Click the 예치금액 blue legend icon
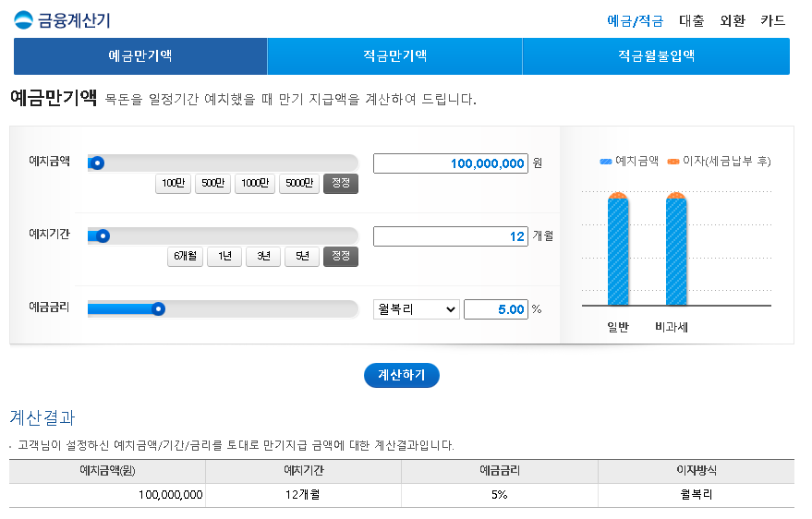The height and width of the screenshot is (519, 812). [606, 162]
